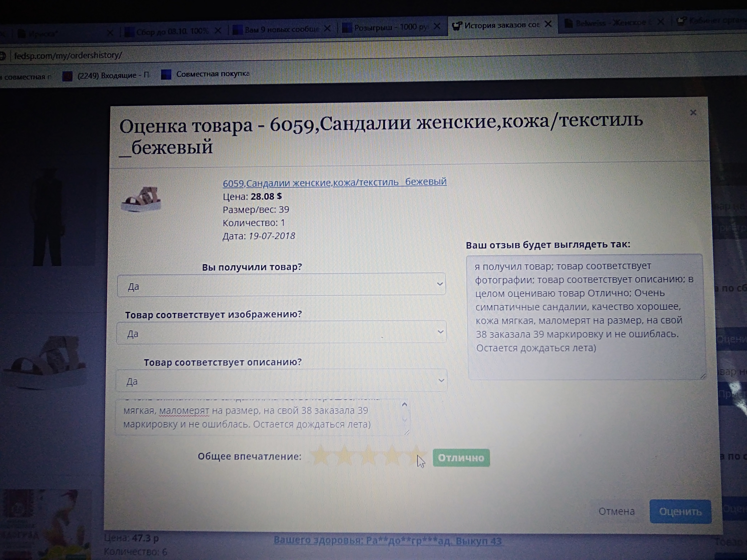Open 'Вы получили товар?' dropdown
The width and height of the screenshot is (747, 560).
point(281,284)
